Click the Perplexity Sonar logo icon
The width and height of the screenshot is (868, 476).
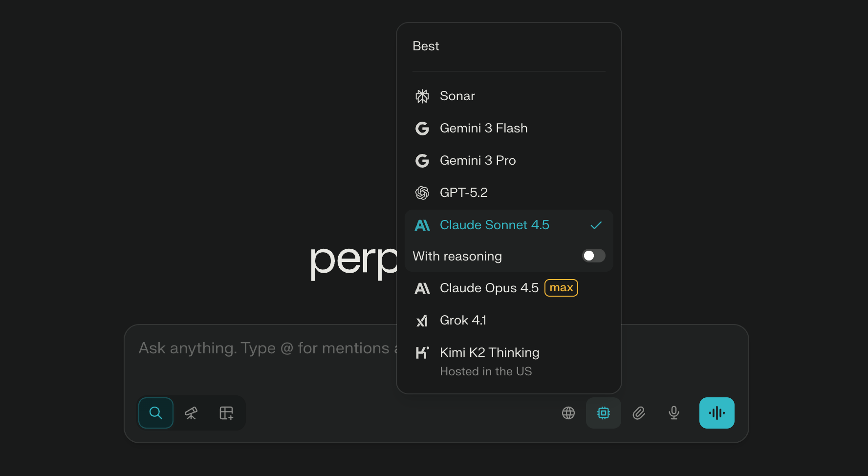(422, 96)
